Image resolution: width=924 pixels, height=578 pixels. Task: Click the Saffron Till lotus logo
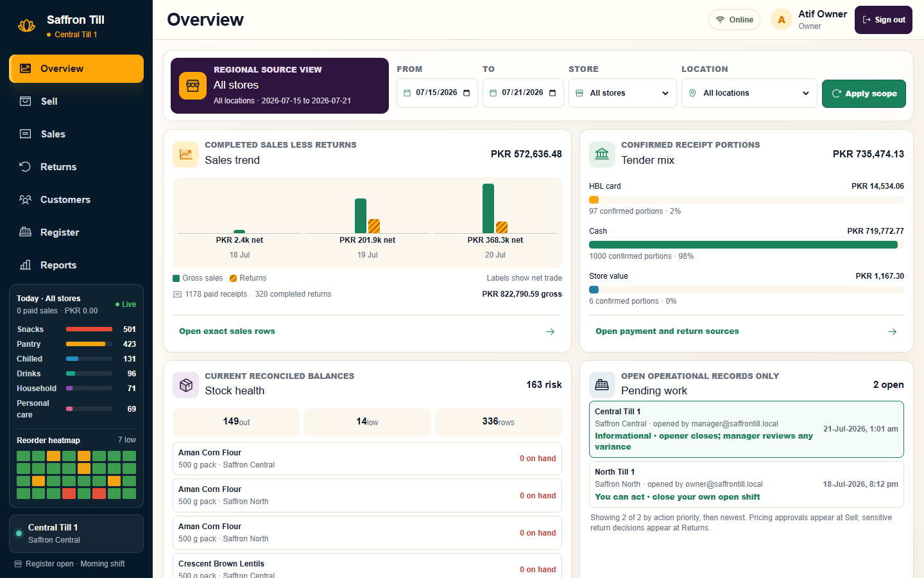point(26,26)
